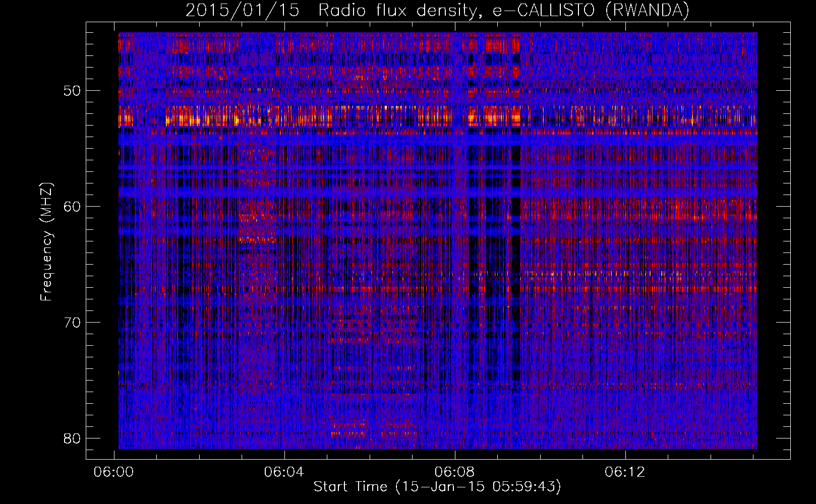Select the Frequency (MHZ) y-axis label
This screenshot has width=816, height=504.
point(46,242)
